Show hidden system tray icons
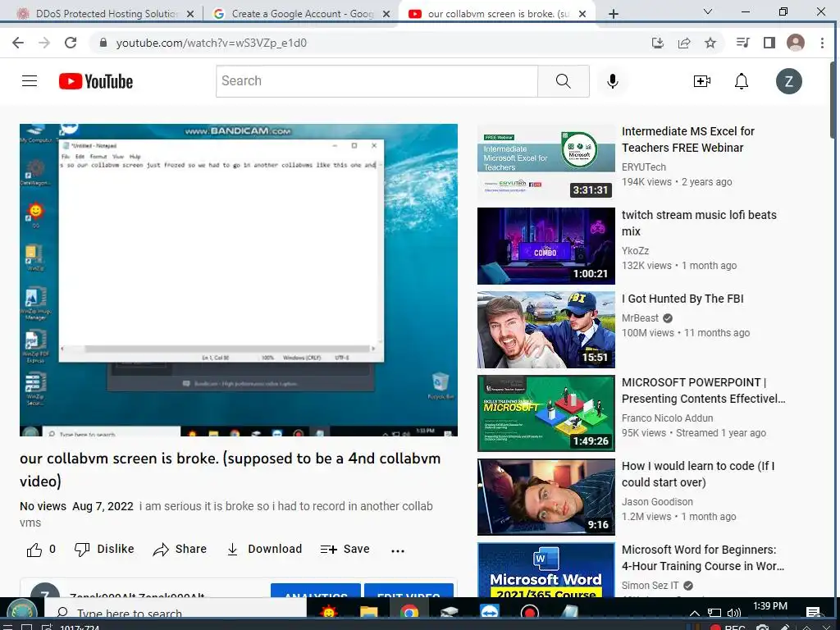840x630 pixels. (695, 613)
